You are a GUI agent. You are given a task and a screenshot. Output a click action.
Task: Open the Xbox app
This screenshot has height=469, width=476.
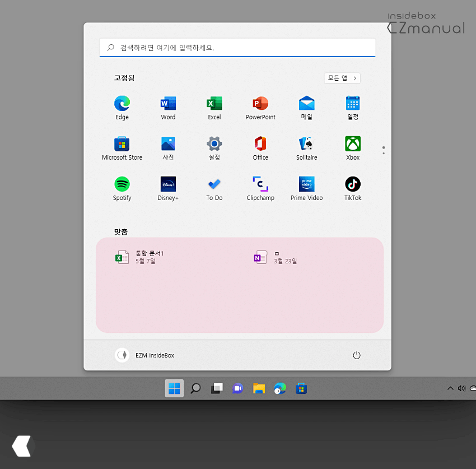point(352,143)
